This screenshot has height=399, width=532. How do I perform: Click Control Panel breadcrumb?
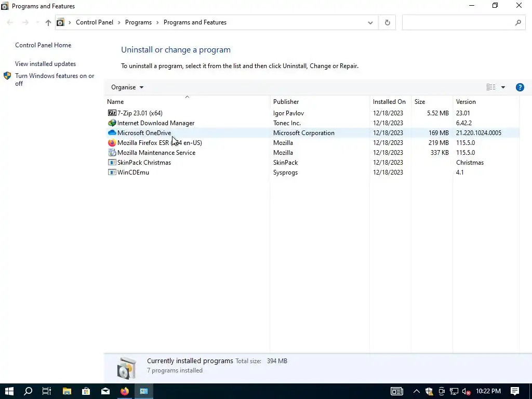pos(95,22)
